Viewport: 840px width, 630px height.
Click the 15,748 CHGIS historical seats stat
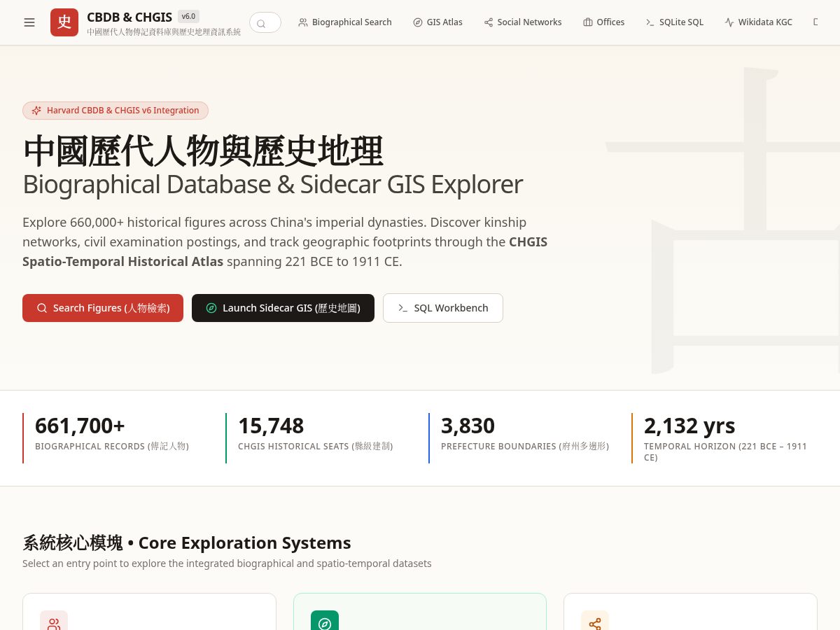pos(318,438)
